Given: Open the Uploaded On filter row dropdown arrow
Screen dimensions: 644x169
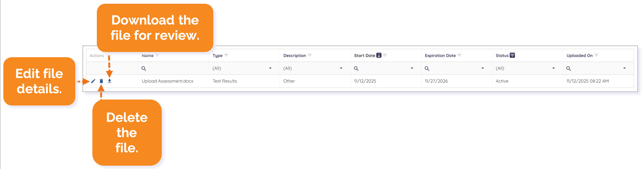Looking at the screenshot, I should 624,68.
